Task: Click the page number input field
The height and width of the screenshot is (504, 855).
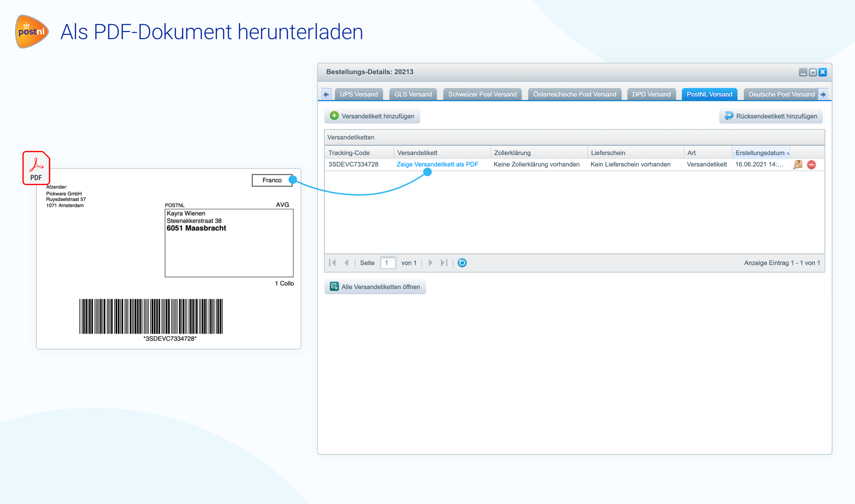Action: (388, 263)
